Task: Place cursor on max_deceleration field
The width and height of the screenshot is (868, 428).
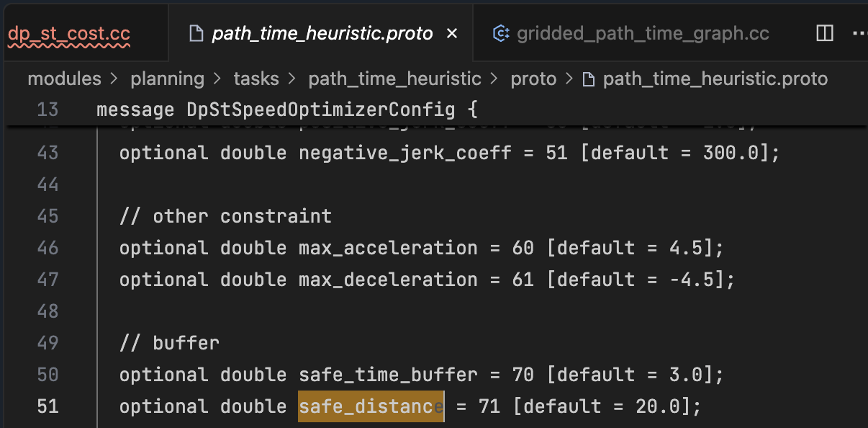Action: 388,280
